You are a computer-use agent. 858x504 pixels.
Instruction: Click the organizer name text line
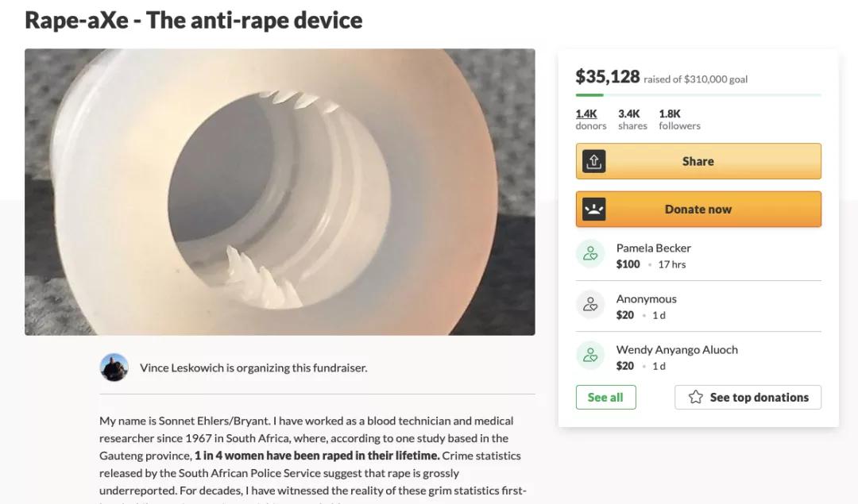coord(253,367)
